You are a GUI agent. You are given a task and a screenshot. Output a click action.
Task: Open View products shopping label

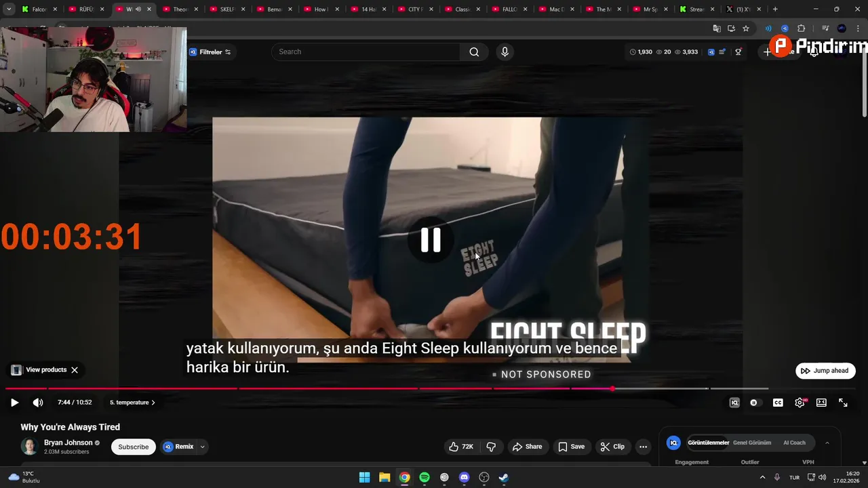point(39,370)
